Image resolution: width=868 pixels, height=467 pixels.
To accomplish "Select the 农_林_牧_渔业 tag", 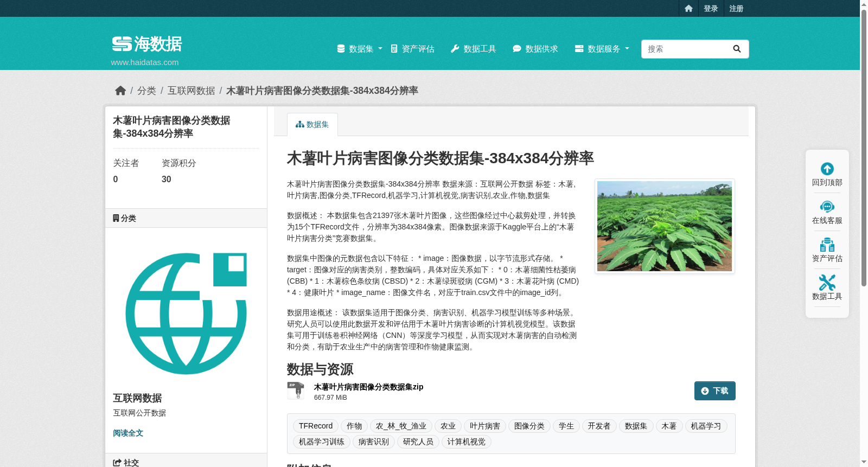I will (x=401, y=426).
